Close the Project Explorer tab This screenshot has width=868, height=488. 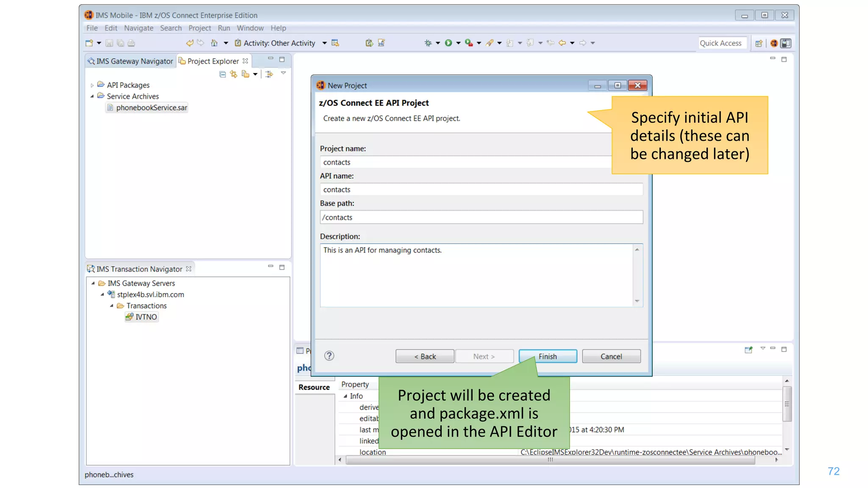(245, 61)
